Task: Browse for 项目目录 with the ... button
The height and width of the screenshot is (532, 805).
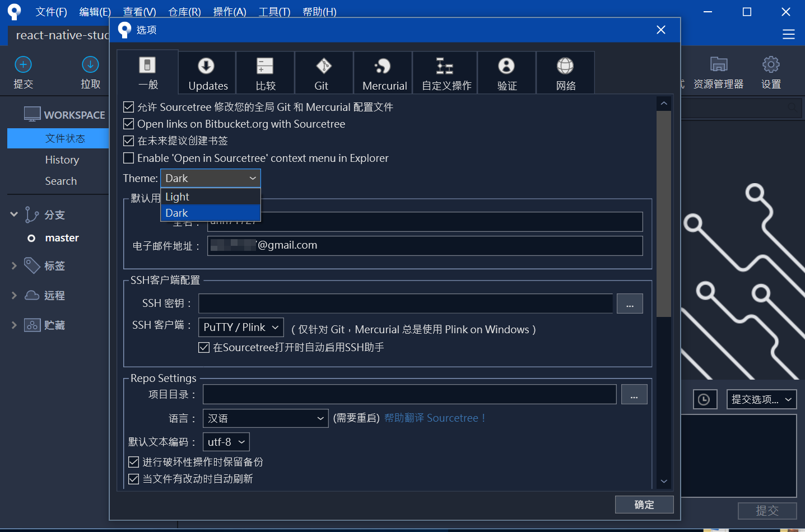Action: (x=634, y=394)
